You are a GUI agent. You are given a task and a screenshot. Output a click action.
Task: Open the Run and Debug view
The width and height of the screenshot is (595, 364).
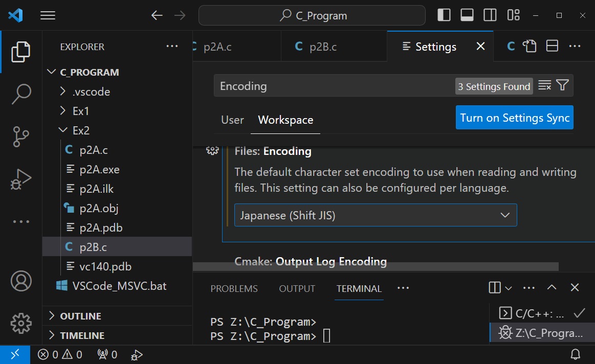coord(21,179)
